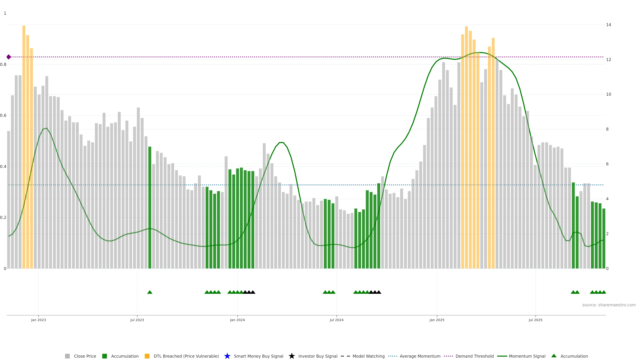Click the green Accumulation triangle legend icon

click(x=554, y=356)
